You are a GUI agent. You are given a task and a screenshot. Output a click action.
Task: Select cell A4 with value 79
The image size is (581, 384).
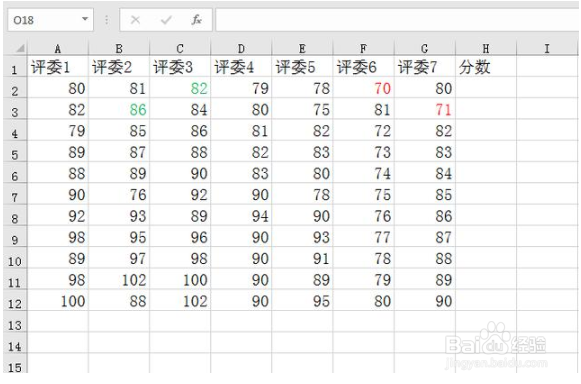[x=58, y=130]
